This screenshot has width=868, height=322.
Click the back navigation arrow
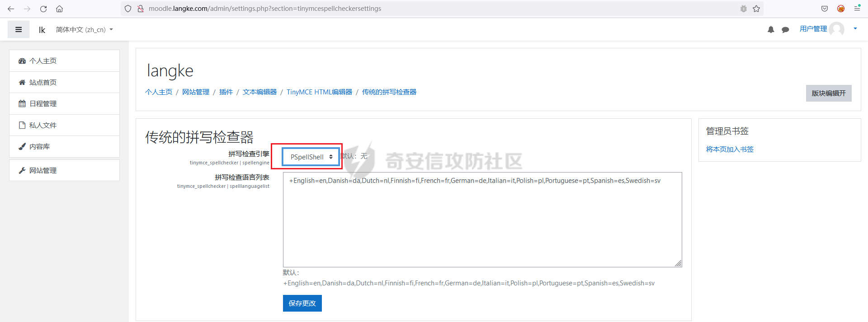11,9
